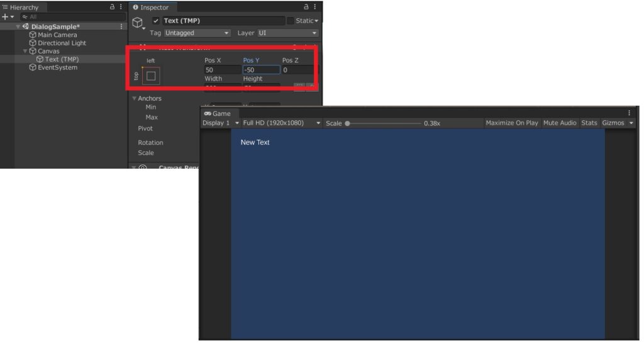Open the Layer dropdown showing UI
The height and width of the screenshot is (345, 644).
point(288,33)
